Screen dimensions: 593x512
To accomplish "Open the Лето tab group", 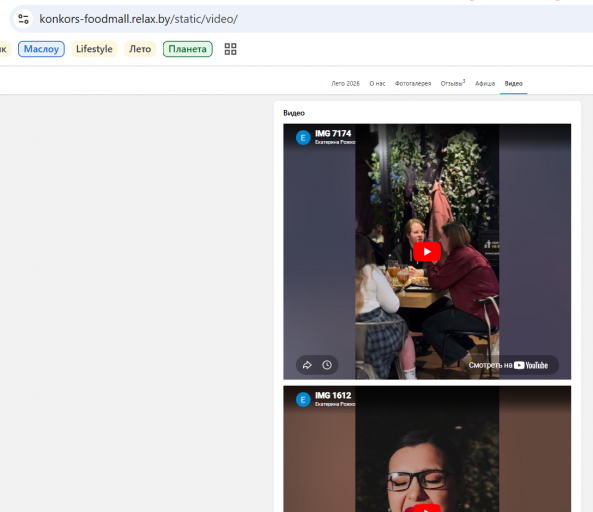I will (x=140, y=49).
